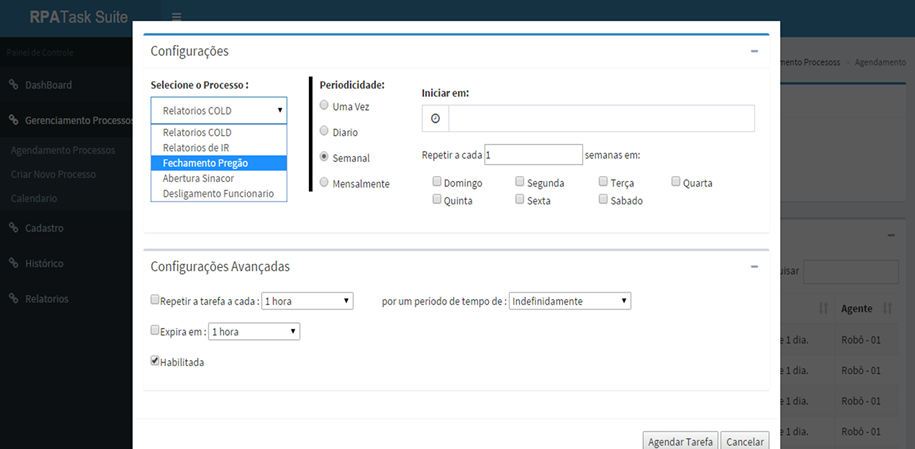Click the Histórico sidebar icon
This screenshot has height=449, width=915.
[14, 263]
